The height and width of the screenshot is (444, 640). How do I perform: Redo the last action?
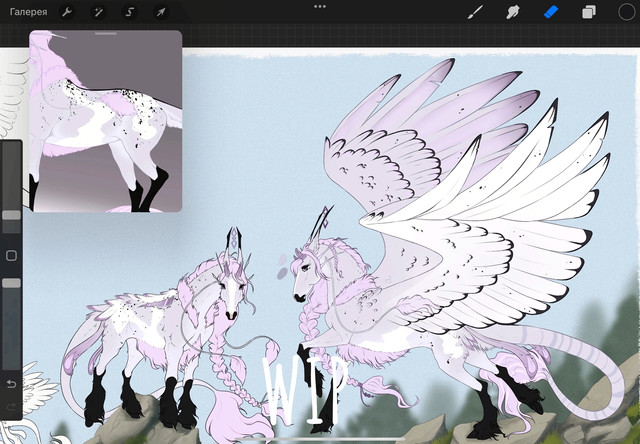click(x=11, y=406)
